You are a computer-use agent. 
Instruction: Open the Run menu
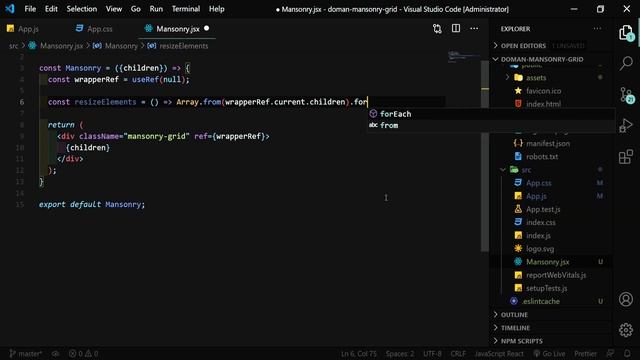click(x=156, y=9)
